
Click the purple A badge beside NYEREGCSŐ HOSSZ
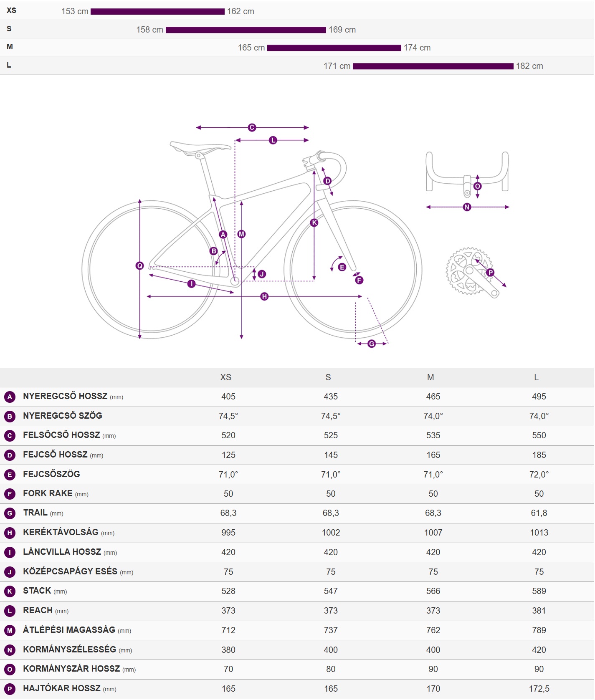[10, 397]
